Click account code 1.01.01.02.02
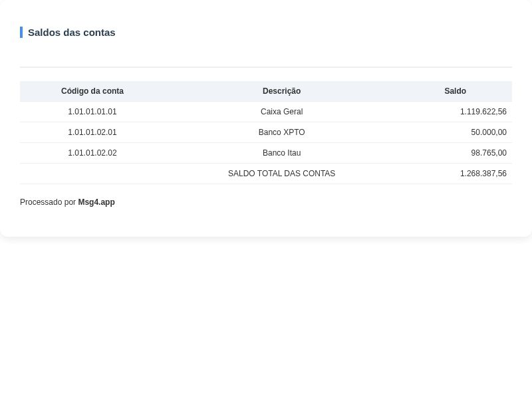The height and width of the screenshot is (399, 532). tap(92, 153)
